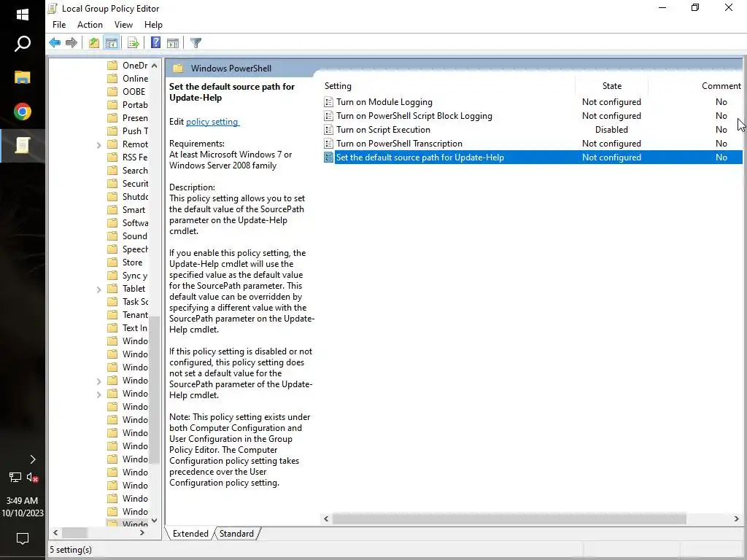Image resolution: width=747 pixels, height=560 pixels.
Task: Click the Script Block Logging policy icon
Action: click(328, 116)
